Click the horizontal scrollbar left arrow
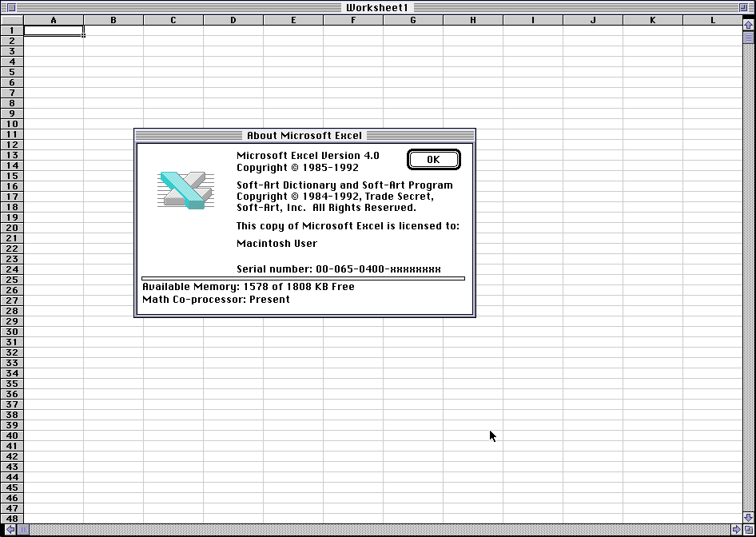This screenshot has width=756, height=537. 10,529
